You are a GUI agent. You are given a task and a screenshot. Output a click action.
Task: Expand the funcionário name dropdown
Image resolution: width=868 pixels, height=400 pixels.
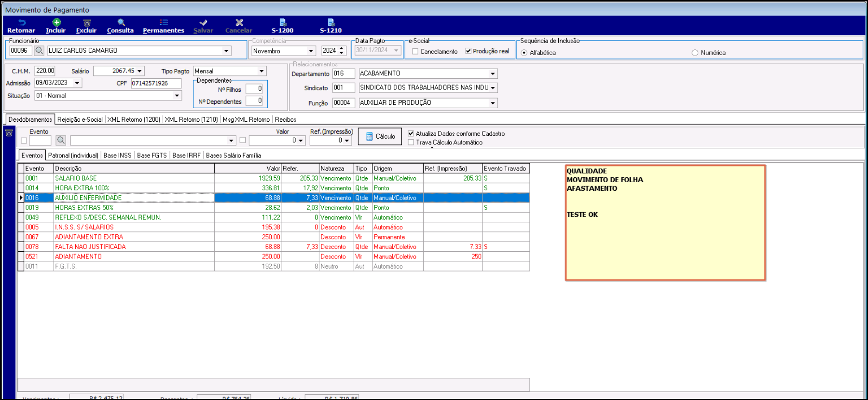(x=226, y=51)
